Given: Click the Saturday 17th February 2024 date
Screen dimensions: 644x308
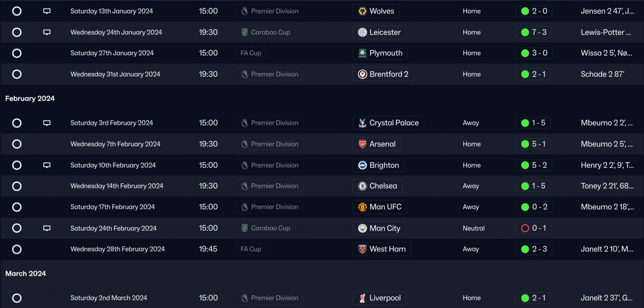Looking at the screenshot, I should tap(113, 207).
